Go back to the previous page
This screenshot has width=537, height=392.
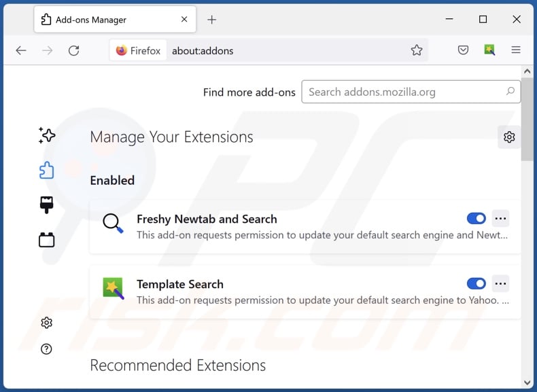[x=21, y=50]
